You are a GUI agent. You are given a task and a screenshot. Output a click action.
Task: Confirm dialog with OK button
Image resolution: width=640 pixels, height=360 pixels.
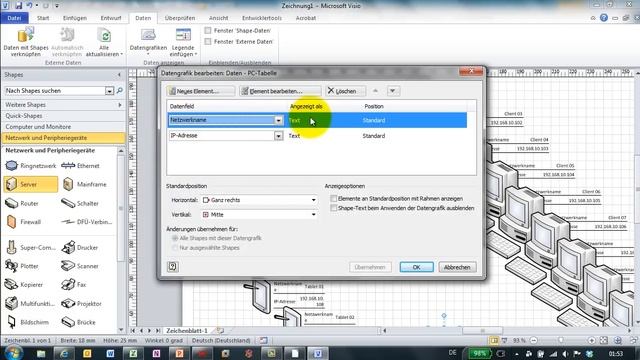(x=416, y=267)
